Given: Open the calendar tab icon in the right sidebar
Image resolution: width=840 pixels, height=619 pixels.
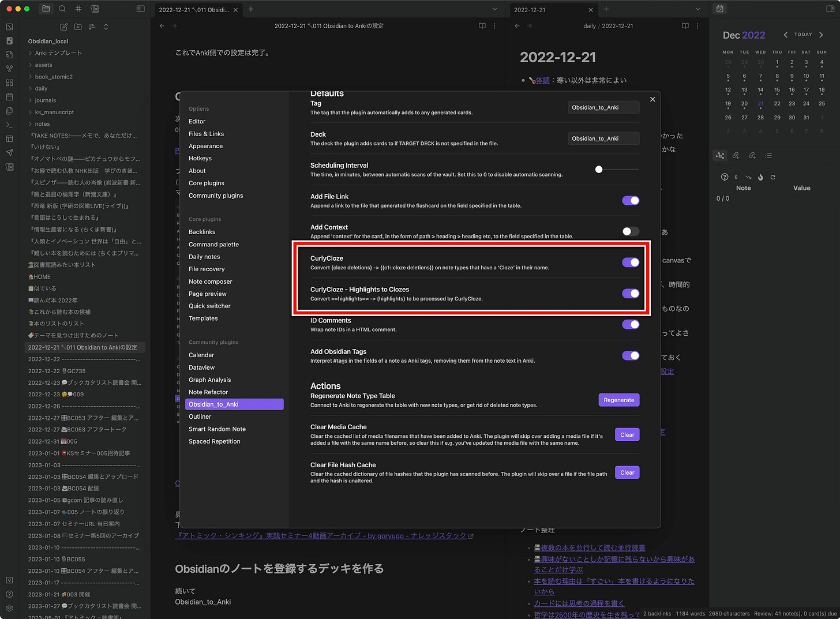Looking at the screenshot, I should click(x=719, y=9).
